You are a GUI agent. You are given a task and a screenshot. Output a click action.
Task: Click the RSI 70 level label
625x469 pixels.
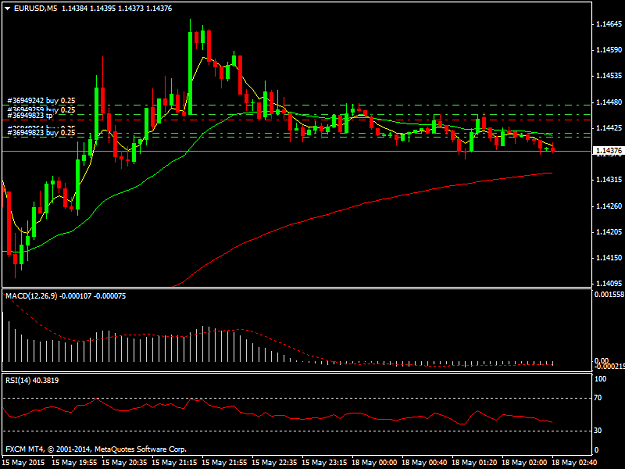click(598, 398)
